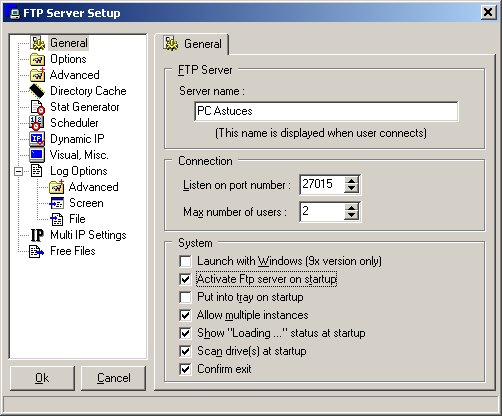Select the Stat Generator icon in tree
The height and width of the screenshot is (416, 502).
pyautogui.click(x=37, y=107)
